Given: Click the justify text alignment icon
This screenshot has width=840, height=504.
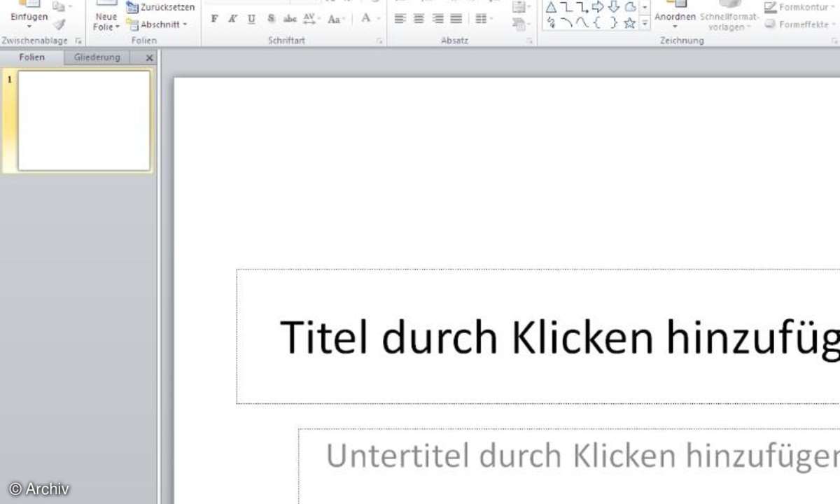Looking at the screenshot, I should point(456,19).
